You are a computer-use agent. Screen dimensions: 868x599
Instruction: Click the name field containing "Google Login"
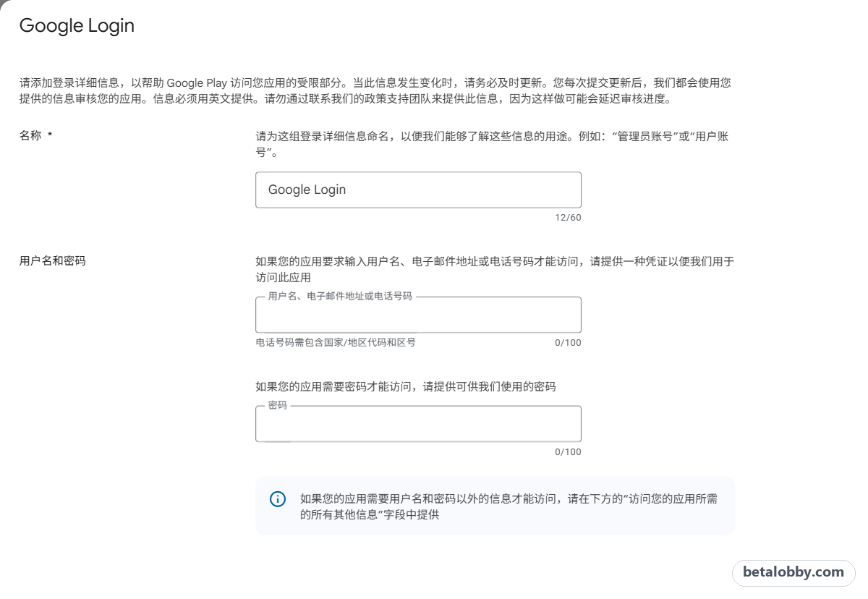[x=418, y=190]
